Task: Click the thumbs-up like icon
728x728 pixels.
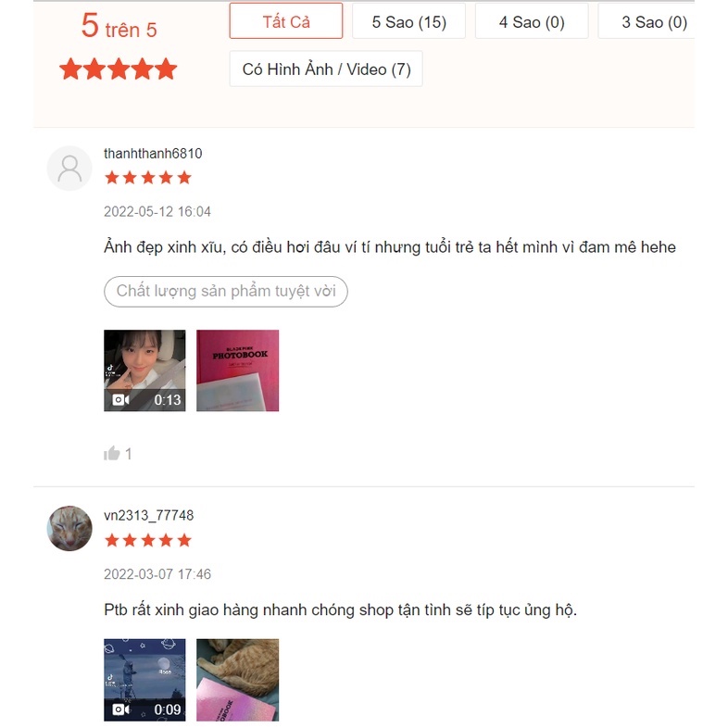Action: tap(111, 453)
